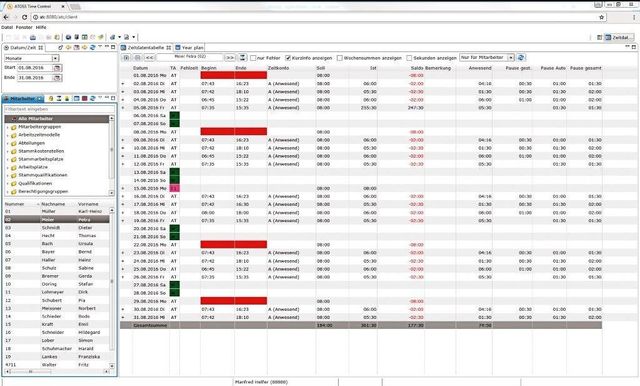Click open perspective icon left of Zeitdat button
640x386 pixels.
[x=600, y=37]
